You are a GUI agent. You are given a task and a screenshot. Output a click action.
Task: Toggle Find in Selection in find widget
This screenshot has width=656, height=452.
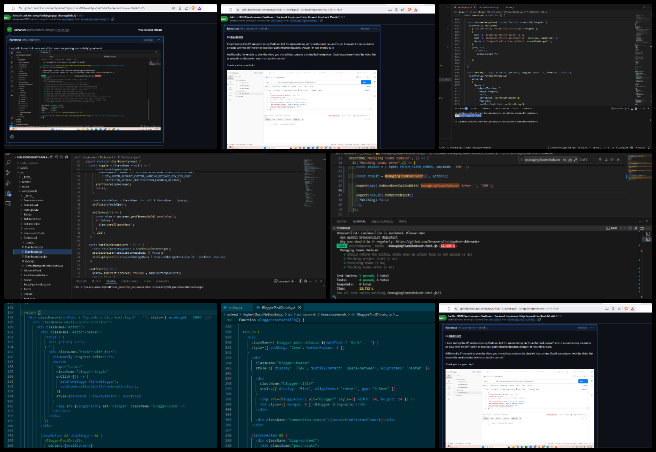[612, 160]
